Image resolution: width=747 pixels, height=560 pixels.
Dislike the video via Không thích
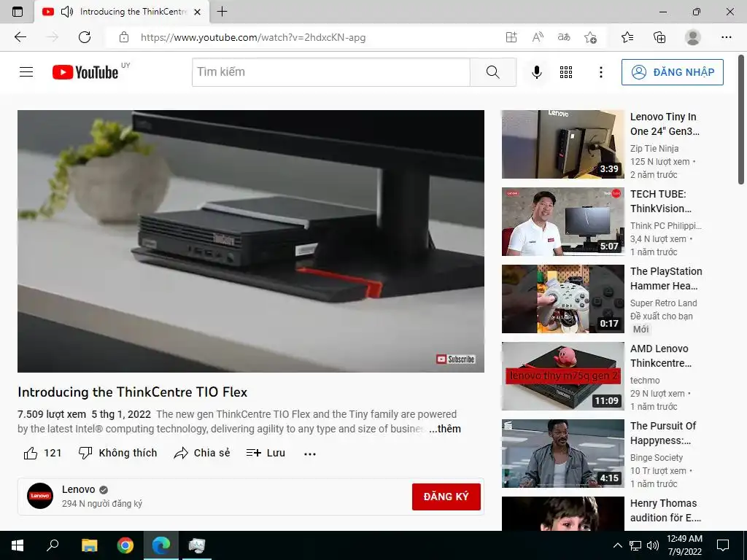tap(117, 453)
